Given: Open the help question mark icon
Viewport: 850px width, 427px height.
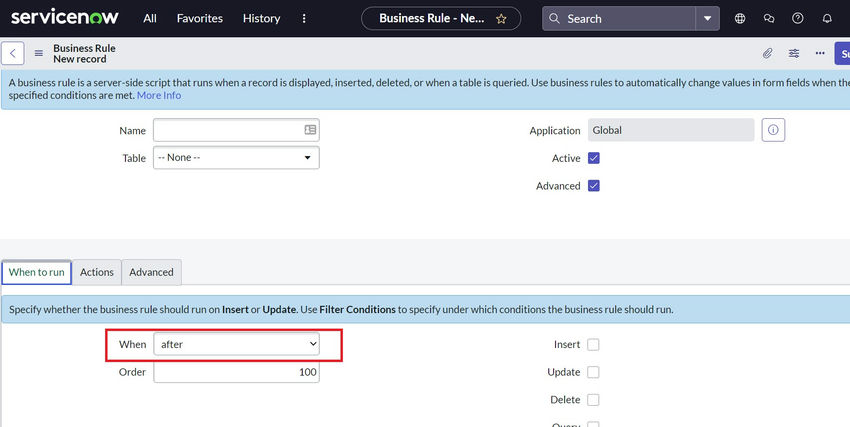Looking at the screenshot, I should [x=797, y=18].
